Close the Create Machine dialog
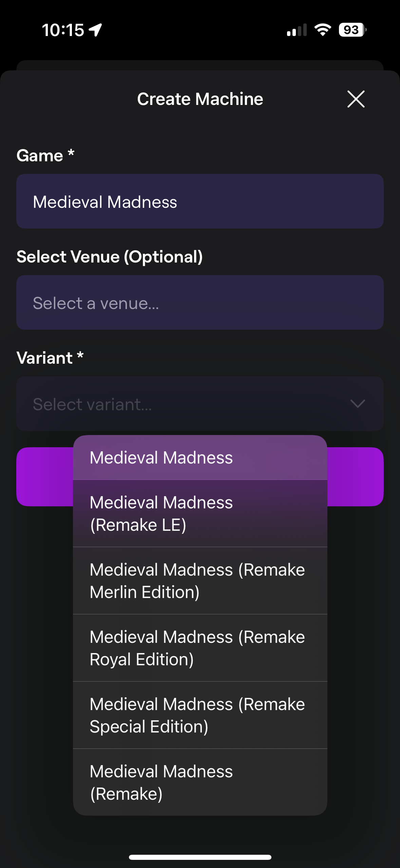Screen dimensions: 400x868 (356, 99)
